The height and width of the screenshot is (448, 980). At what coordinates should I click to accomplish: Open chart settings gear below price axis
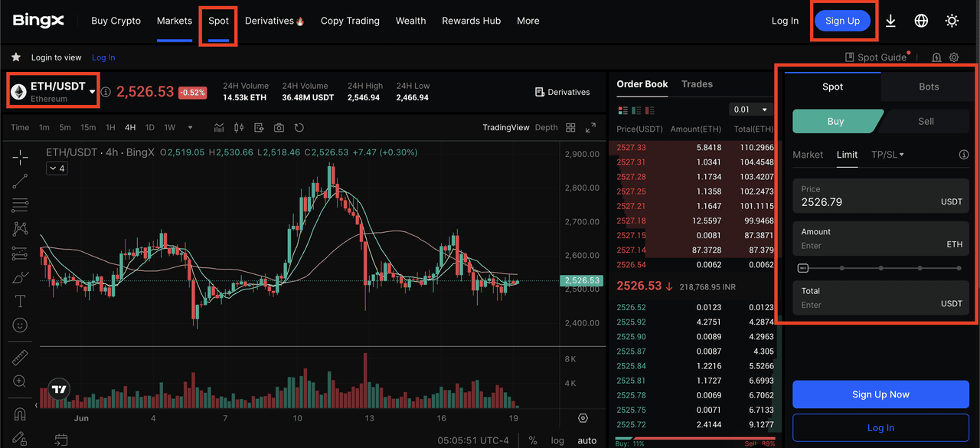coord(583,418)
